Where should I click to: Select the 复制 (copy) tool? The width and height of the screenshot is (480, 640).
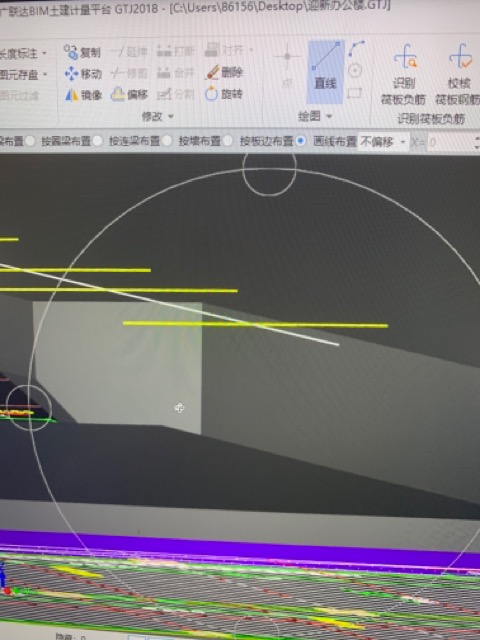82,52
